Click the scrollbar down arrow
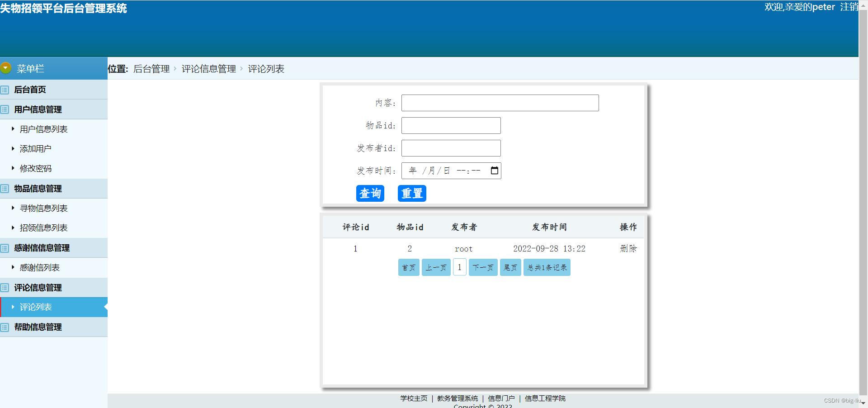The image size is (868, 408). pos(863,403)
